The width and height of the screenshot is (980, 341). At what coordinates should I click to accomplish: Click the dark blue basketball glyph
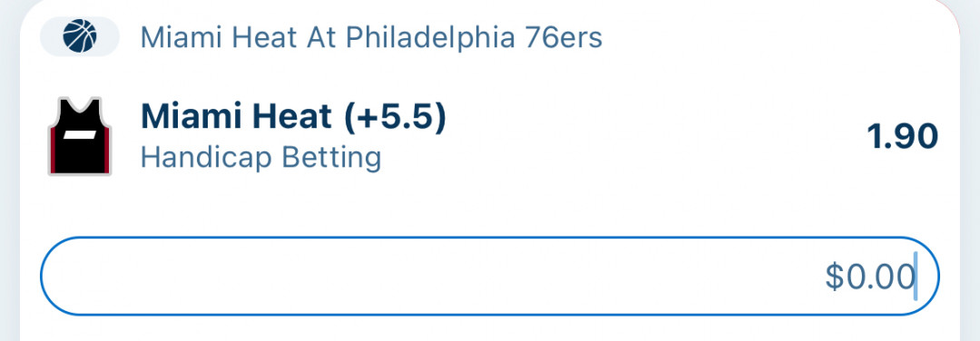pos(80,36)
